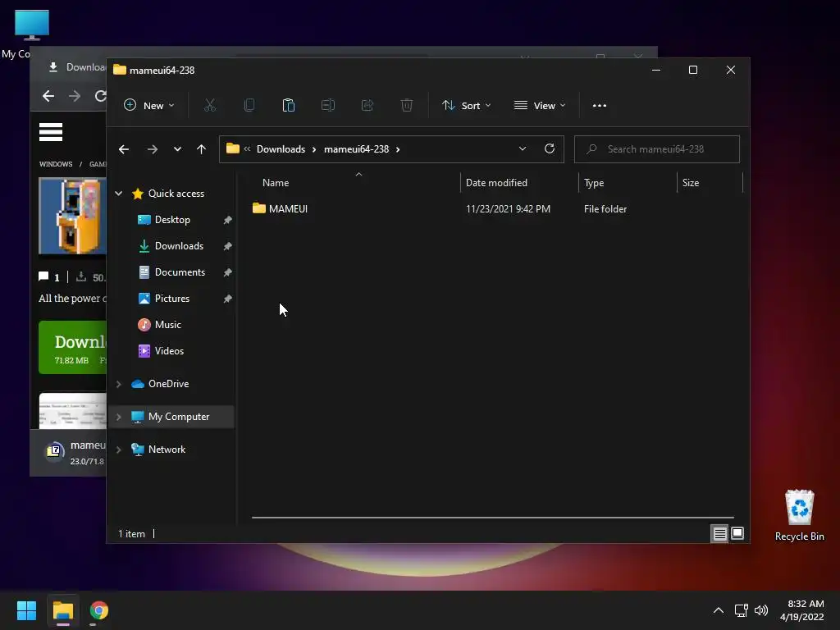
Task: Open the Sort options dropdown
Action: [x=466, y=106]
